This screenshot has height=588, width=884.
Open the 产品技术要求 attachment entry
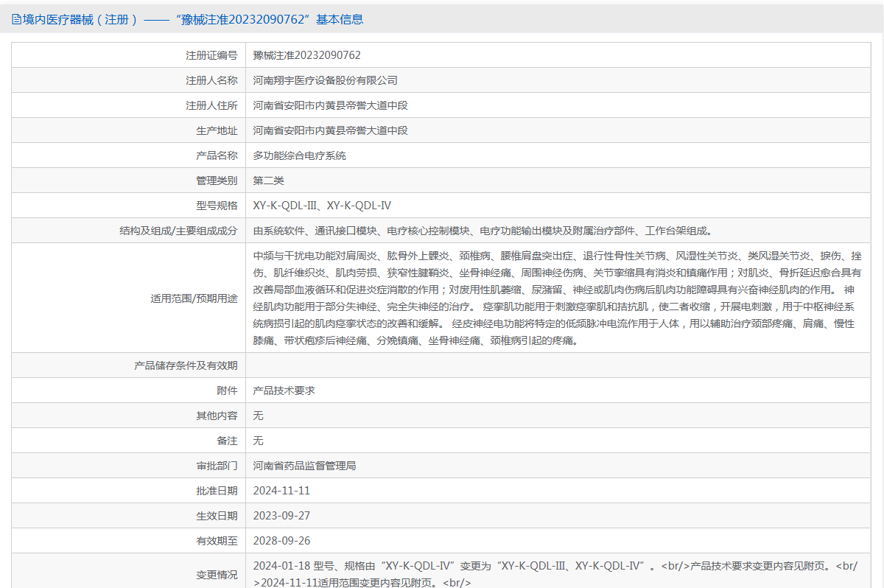pyautogui.click(x=284, y=391)
